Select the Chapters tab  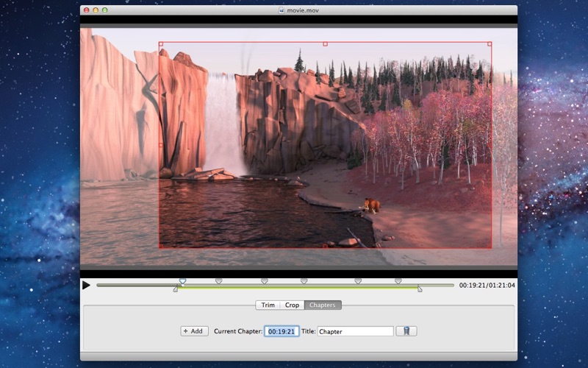[323, 305]
